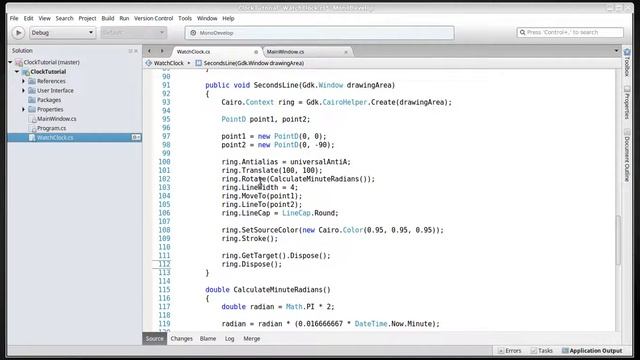Switch to the Changes view tab
This screenshot has height=360, width=640.
point(182,339)
